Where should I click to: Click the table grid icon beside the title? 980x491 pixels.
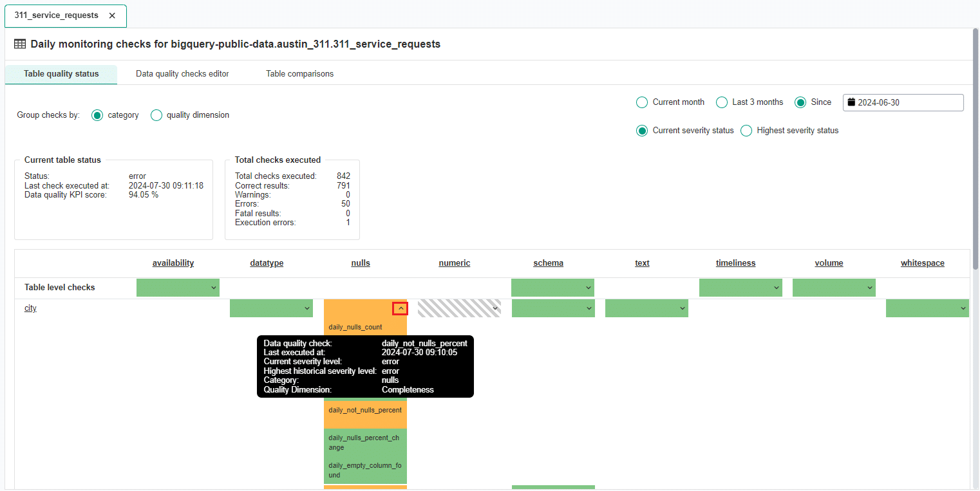point(19,43)
